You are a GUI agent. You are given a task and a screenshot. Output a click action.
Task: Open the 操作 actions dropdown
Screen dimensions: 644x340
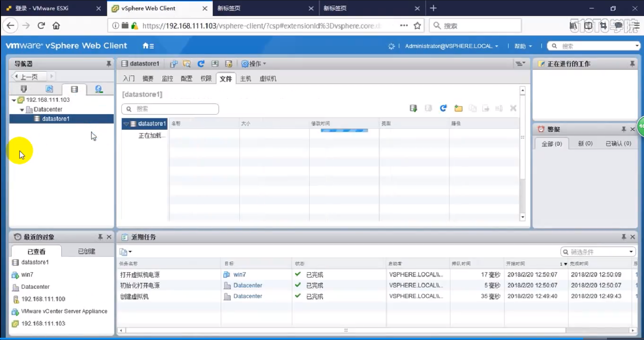(x=253, y=64)
